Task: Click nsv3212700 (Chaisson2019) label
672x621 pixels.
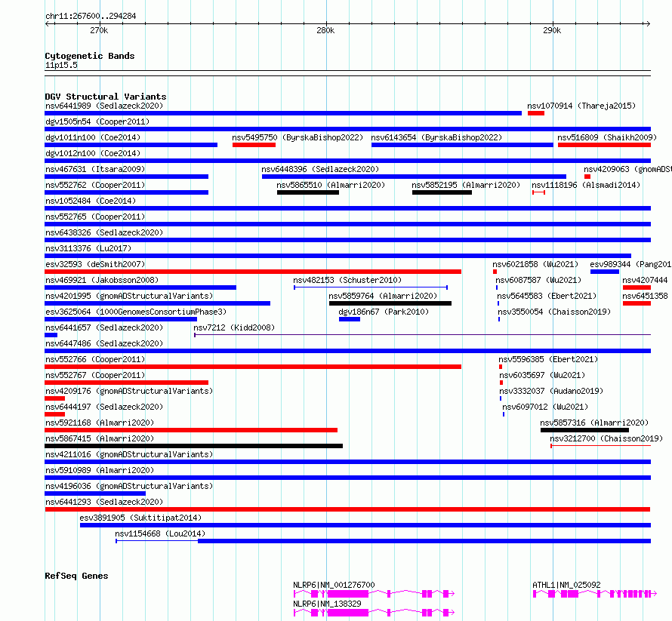Action: point(606,438)
